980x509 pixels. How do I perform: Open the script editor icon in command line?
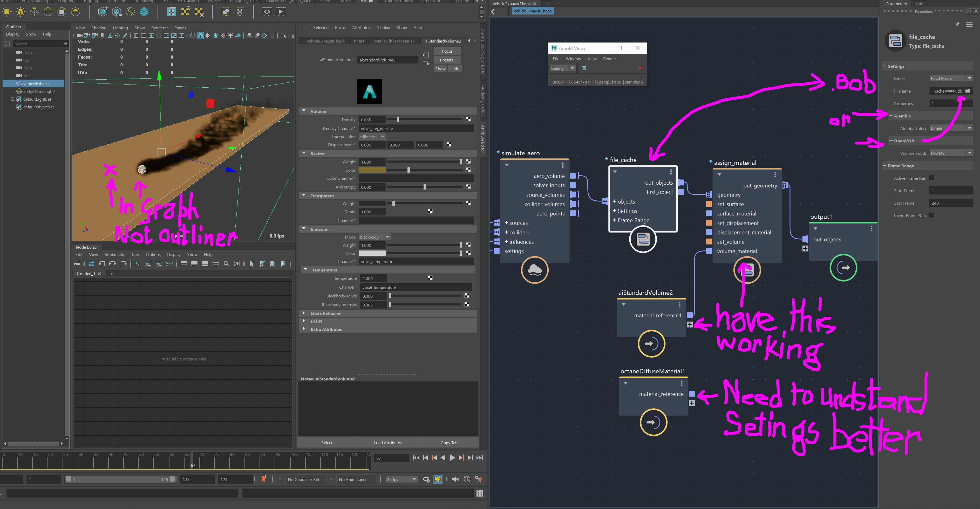click(480, 493)
